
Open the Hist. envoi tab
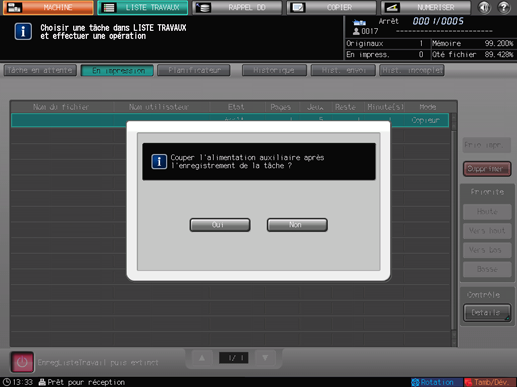coord(343,70)
